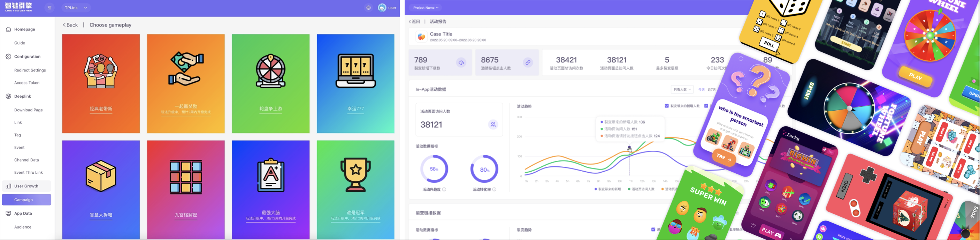This screenshot has width=980, height=240.
Task: Click the ROLL button on dice card
Action: coord(769,45)
